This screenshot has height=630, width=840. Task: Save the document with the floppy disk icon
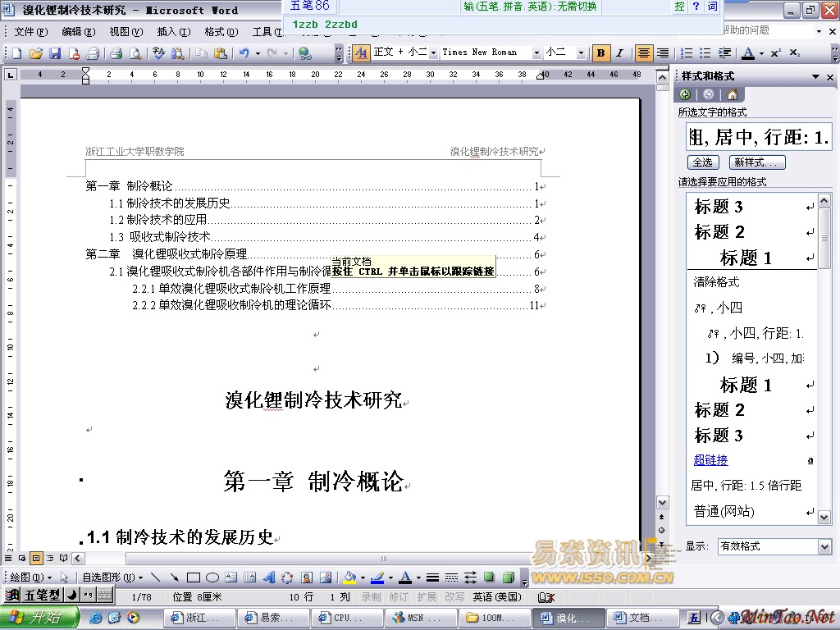point(55,53)
